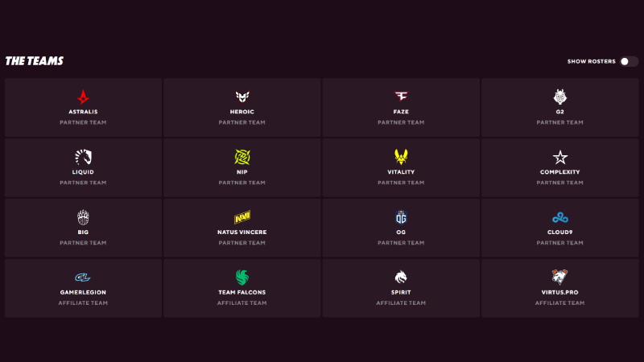Select the Vitality team name text
This screenshot has height=362, width=644.
tap(401, 172)
